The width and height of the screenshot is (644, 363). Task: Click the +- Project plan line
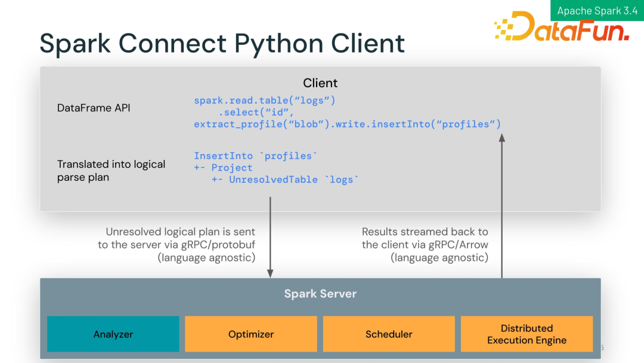[x=223, y=168]
